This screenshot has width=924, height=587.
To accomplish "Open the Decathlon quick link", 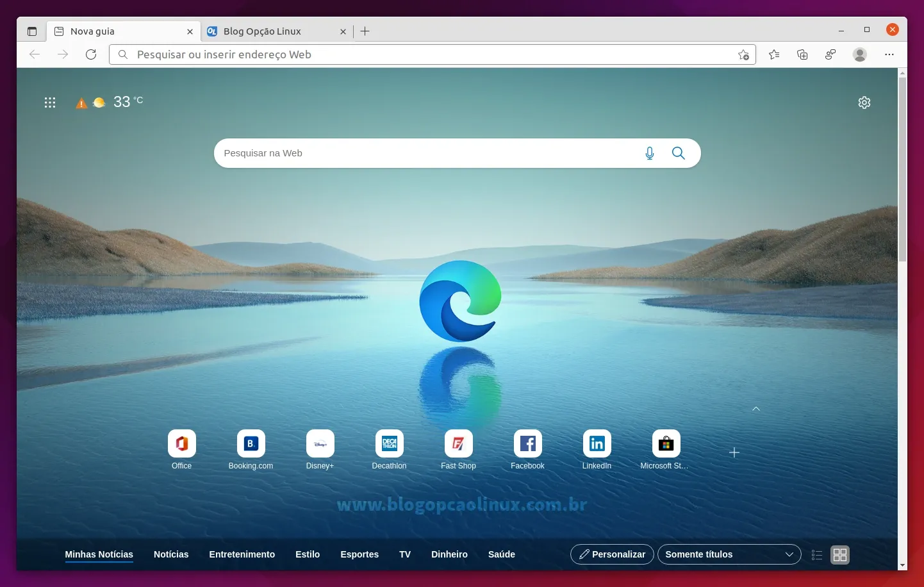I will (390, 450).
